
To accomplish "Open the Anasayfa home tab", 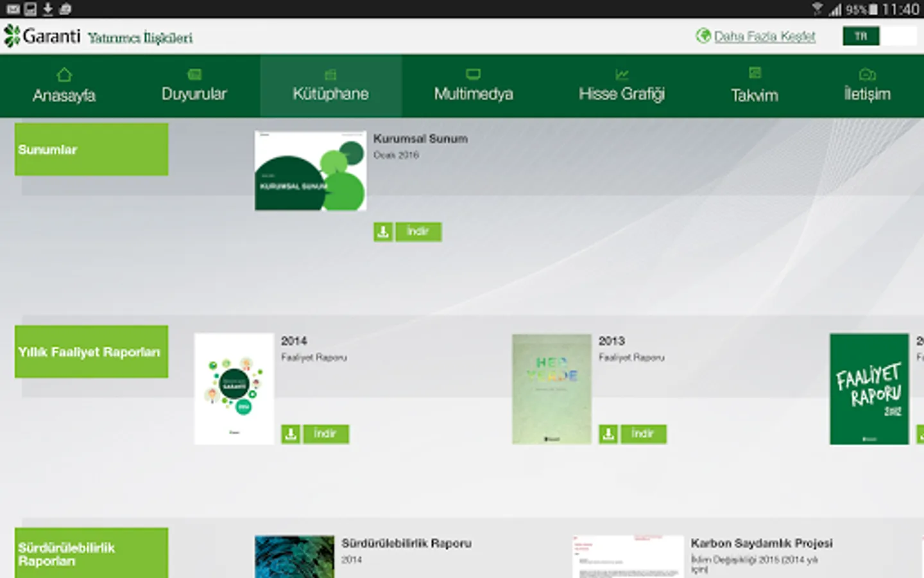I will (64, 86).
